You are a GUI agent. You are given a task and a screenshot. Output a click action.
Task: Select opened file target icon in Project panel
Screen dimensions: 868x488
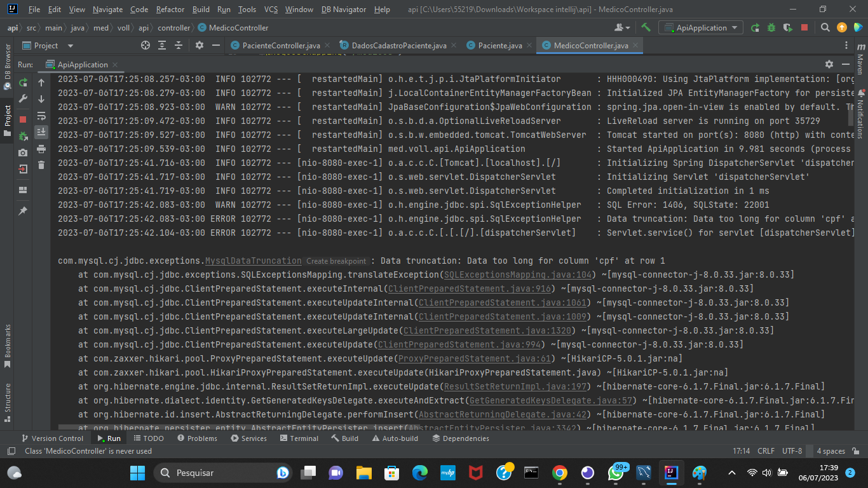click(146, 45)
